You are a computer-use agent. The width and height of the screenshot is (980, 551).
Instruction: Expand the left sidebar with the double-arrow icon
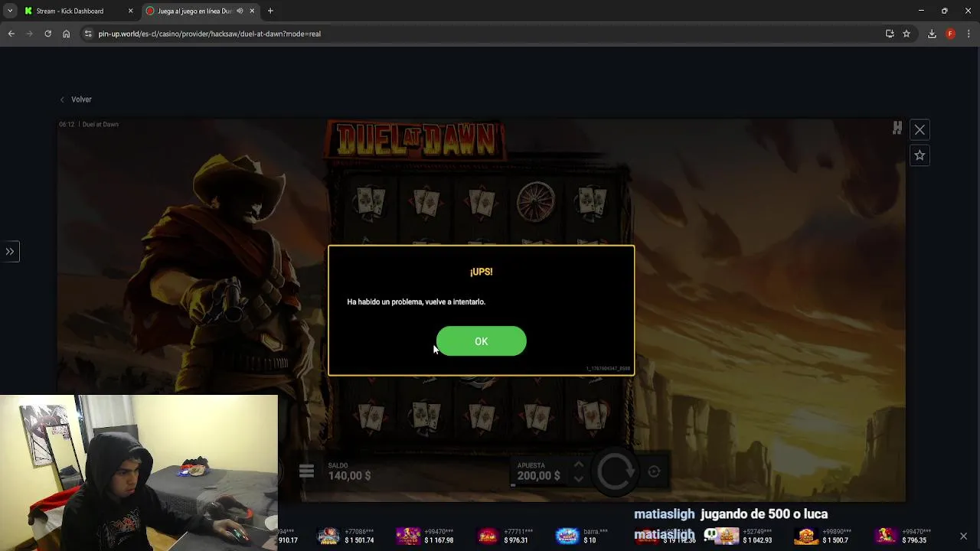click(10, 252)
